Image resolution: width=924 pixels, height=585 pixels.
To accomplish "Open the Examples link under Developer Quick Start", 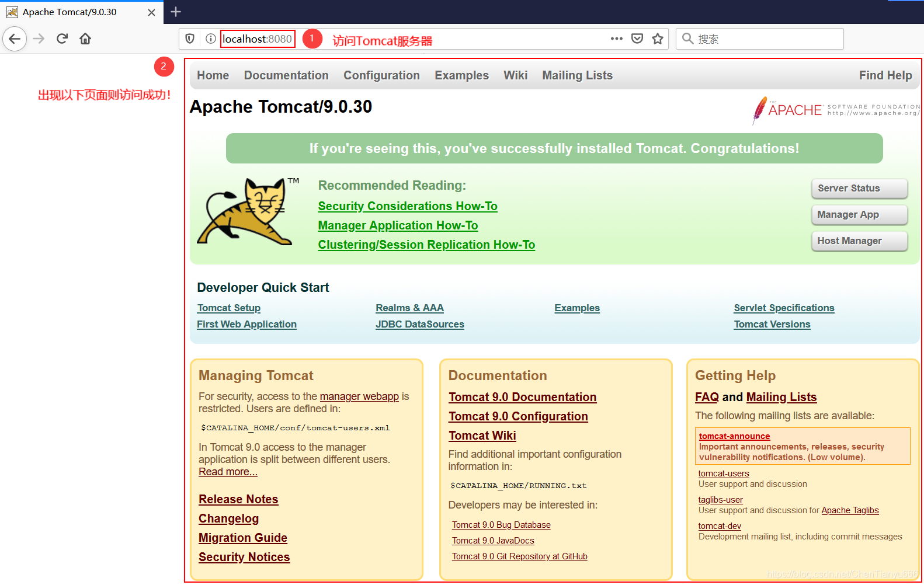I will [577, 308].
